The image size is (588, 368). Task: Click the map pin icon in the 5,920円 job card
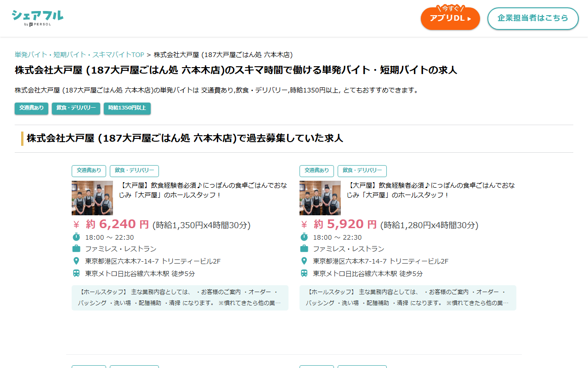click(304, 261)
